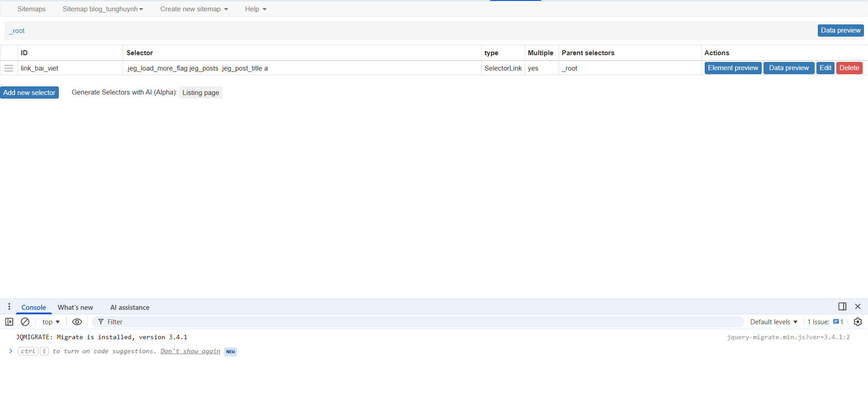Clear console using the circle-slash icon

[x=25, y=322]
